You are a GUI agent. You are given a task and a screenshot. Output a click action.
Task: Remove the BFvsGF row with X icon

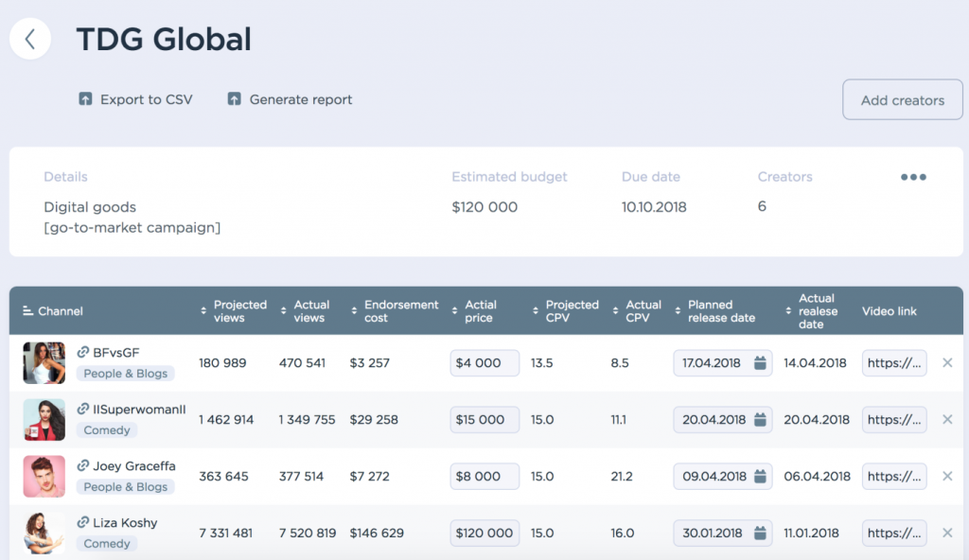[947, 363]
